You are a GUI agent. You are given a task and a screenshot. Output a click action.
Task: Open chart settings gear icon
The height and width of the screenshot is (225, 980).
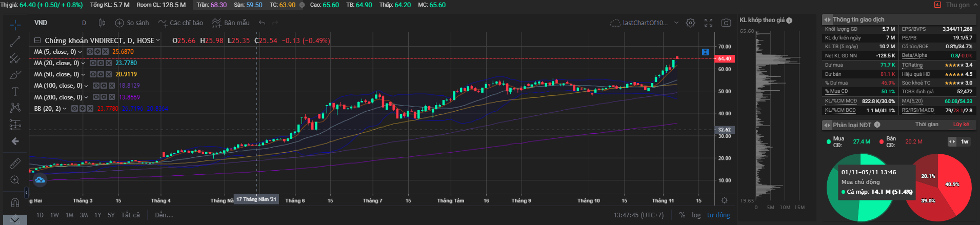(x=691, y=23)
